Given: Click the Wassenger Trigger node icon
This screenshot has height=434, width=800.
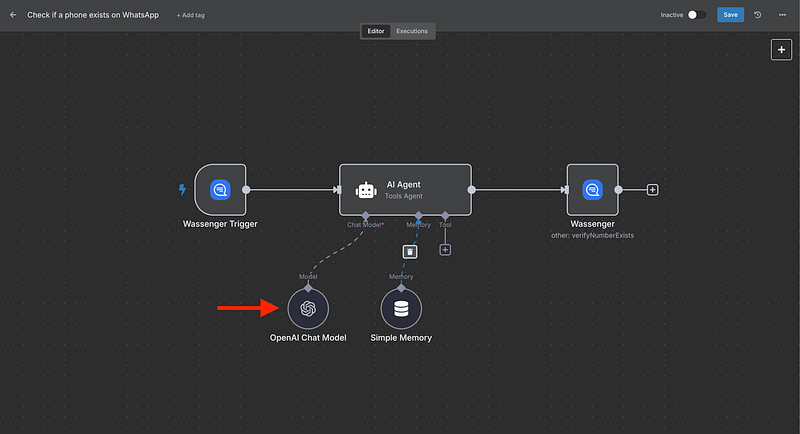Looking at the screenshot, I should (220, 189).
